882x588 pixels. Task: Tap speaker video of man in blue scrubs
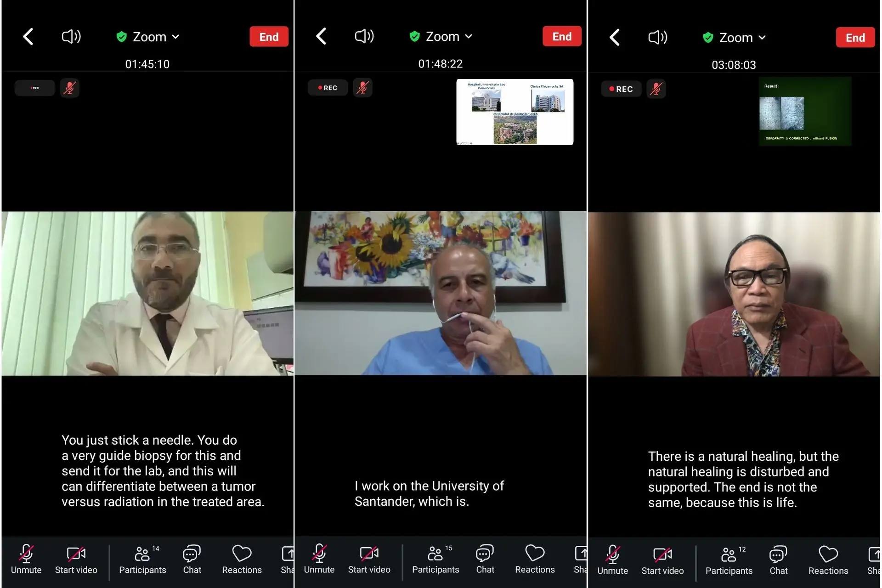(441, 293)
